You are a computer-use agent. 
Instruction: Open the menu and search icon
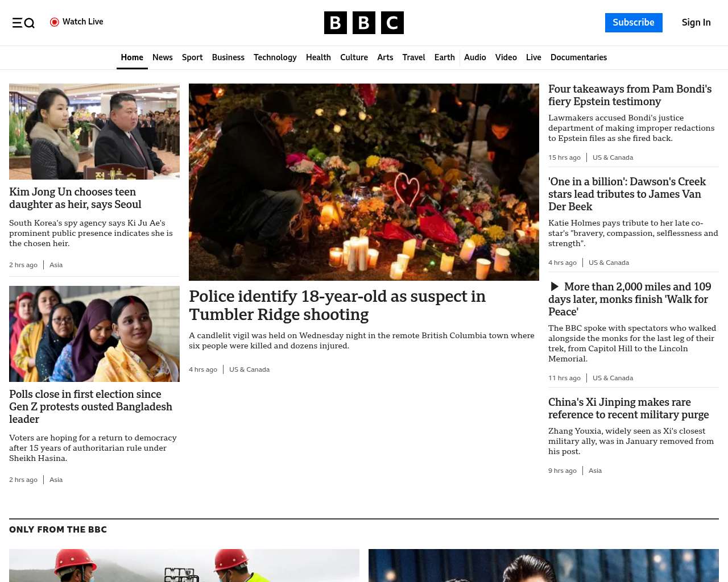tap(23, 23)
